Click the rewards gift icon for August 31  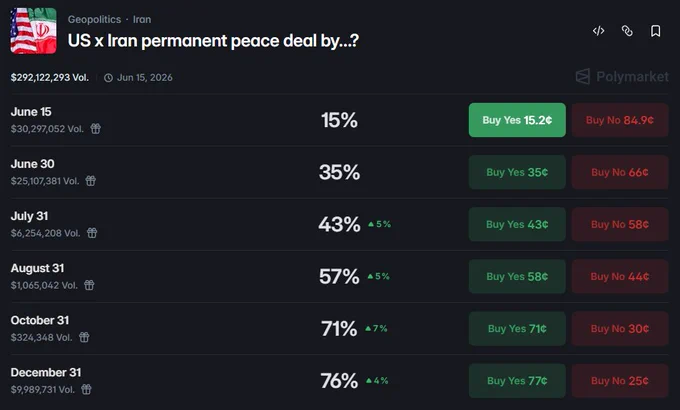[89, 285]
